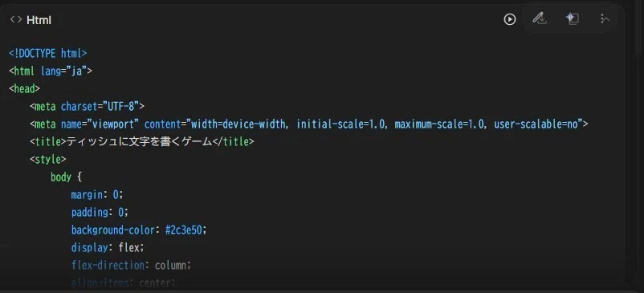Click the padding: 0 declaration
Image resolution: width=644 pixels, height=293 pixels.
click(x=100, y=212)
